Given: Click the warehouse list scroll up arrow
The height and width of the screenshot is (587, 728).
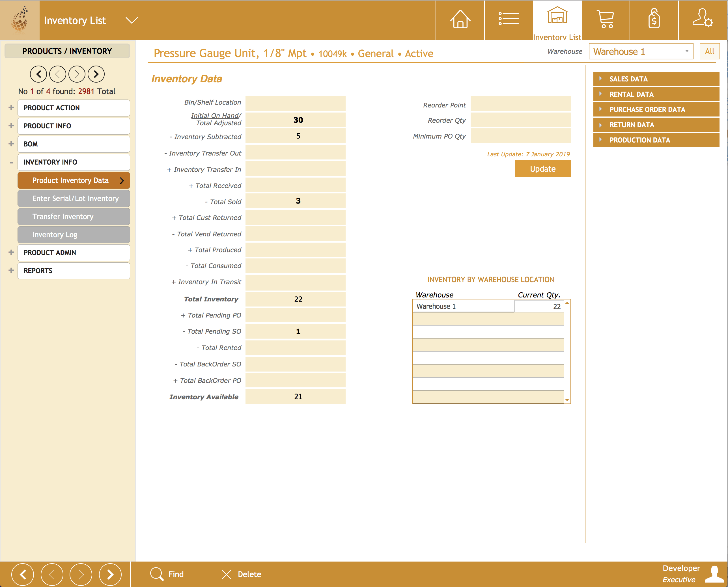Looking at the screenshot, I should click(x=567, y=303).
